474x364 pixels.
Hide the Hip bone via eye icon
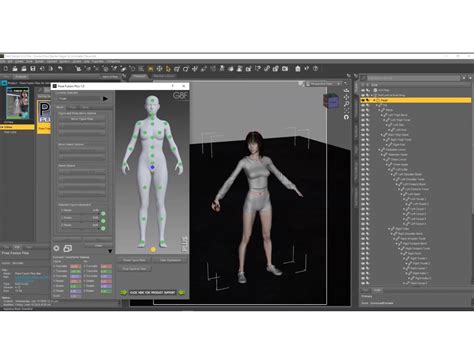pos(363,105)
